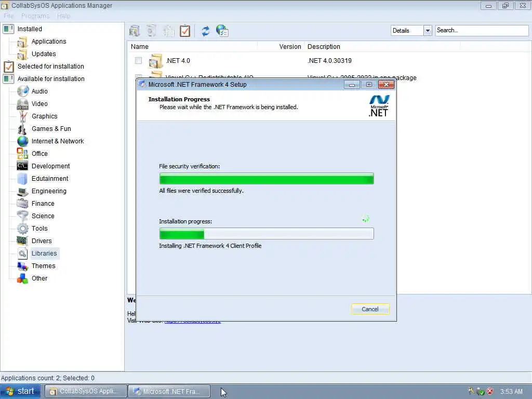This screenshot has height=399, width=532.
Task: Minimize the .NET Framework 4 Setup dialog
Action: point(352,85)
